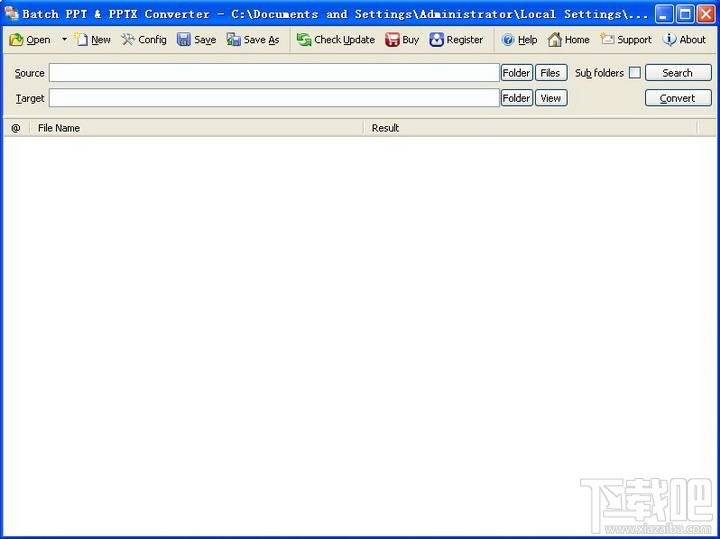Create a new project with New
This screenshot has height=539, width=720.
point(92,40)
